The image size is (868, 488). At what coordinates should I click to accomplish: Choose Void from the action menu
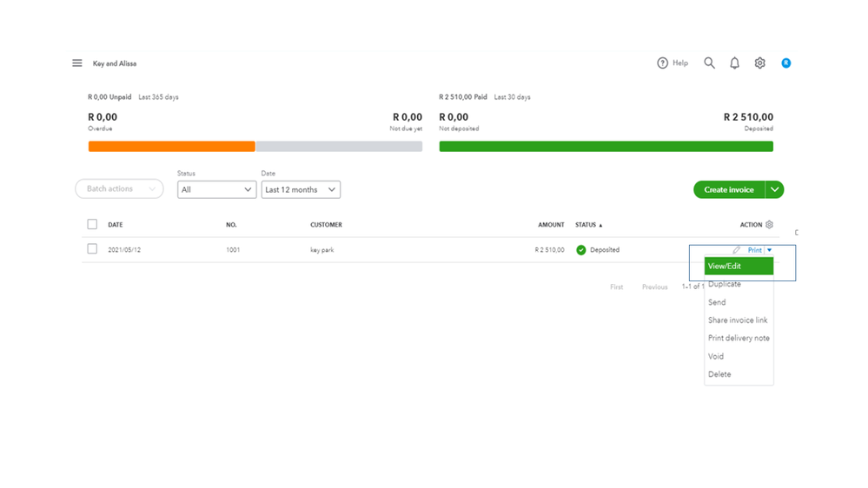coord(716,356)
